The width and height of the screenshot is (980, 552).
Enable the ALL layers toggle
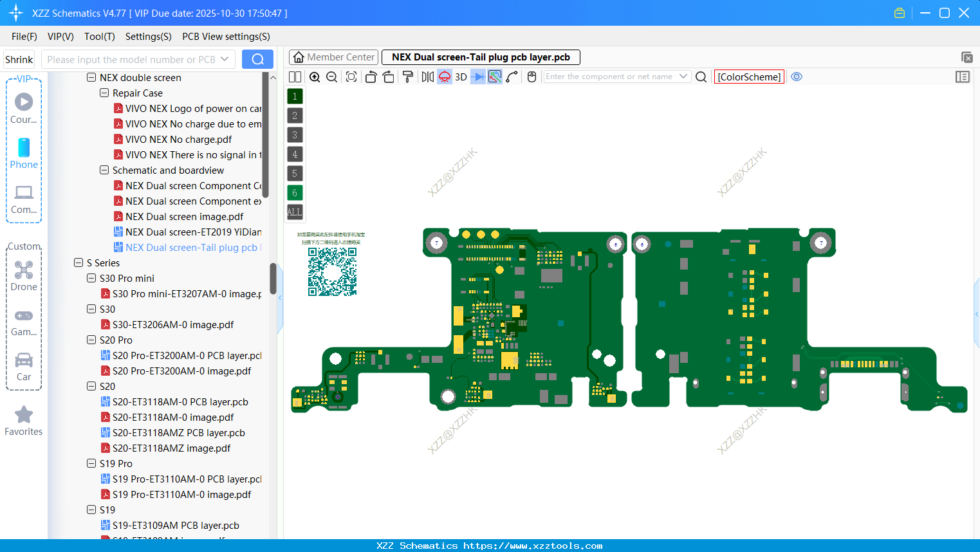[x=294, y=212]
